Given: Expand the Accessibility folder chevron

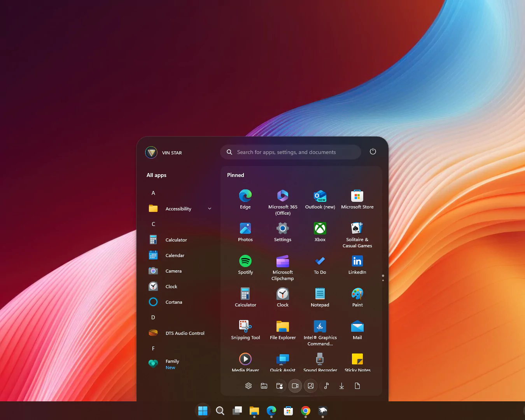Looking at the screenshot, I should 210,209.
